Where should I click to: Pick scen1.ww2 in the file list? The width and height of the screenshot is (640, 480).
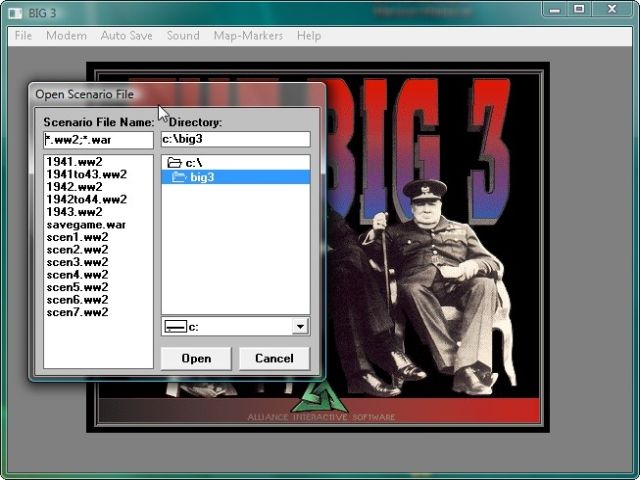point(77,237)
